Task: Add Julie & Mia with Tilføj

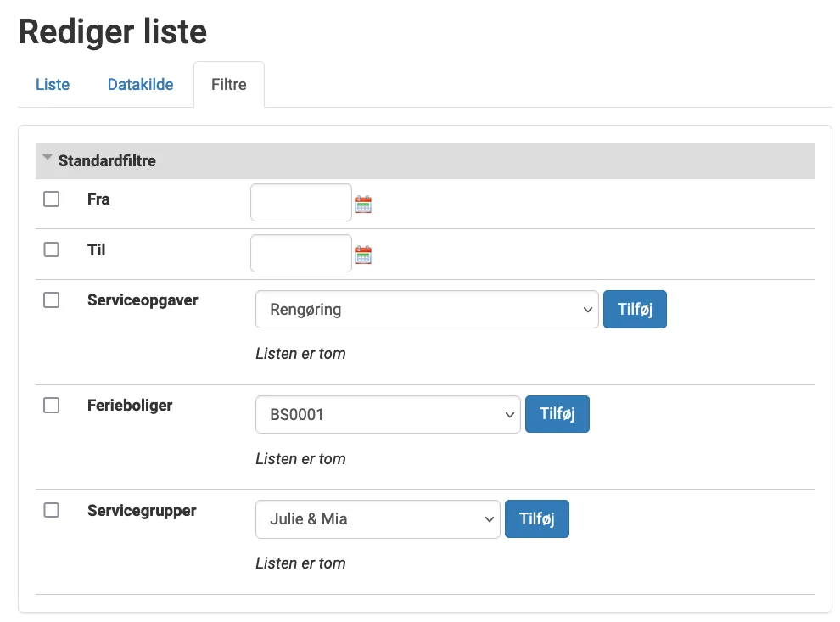Action: (536, 518)
